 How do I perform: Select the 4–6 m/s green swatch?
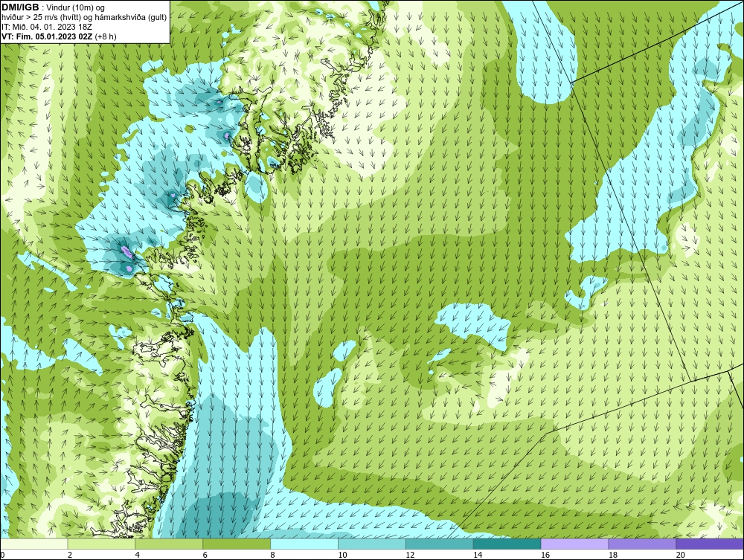pos(169,544)
